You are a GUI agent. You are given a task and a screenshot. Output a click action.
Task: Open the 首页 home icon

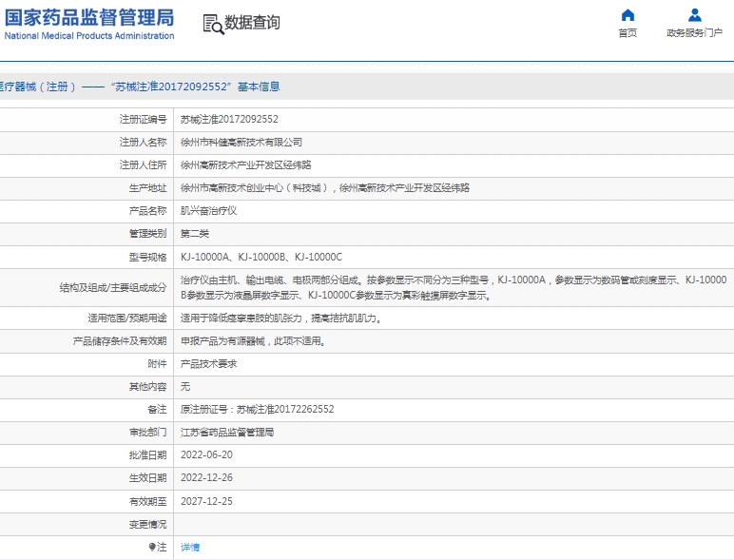click(628, 15)
